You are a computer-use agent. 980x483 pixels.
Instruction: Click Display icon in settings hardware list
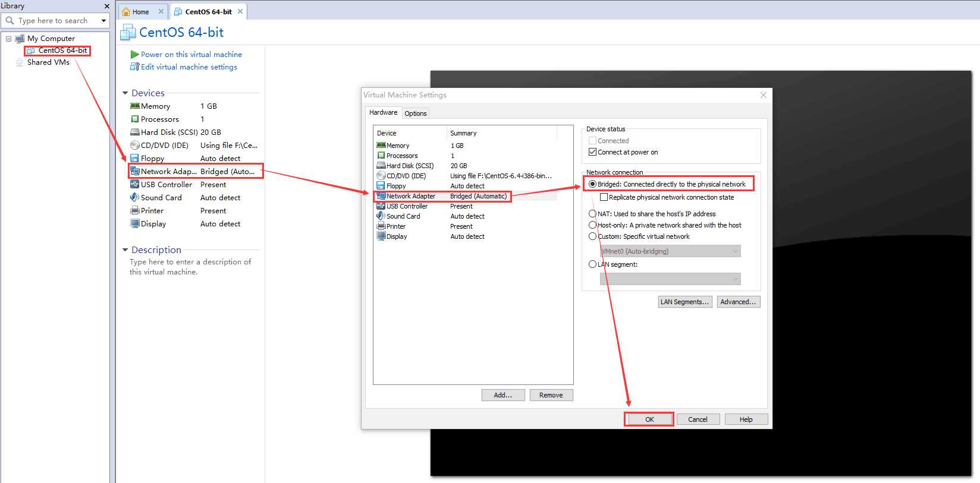[381, 236]
